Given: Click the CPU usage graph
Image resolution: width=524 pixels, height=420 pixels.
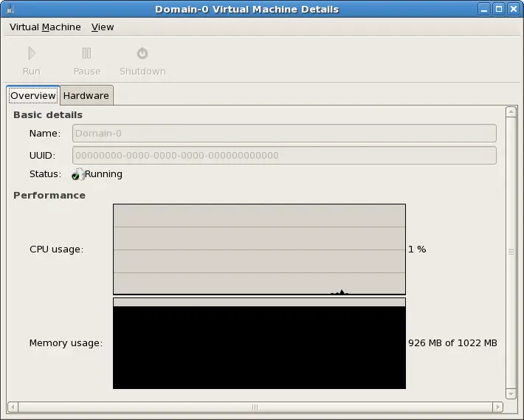Looking at the screenshot, I should 259,249.
